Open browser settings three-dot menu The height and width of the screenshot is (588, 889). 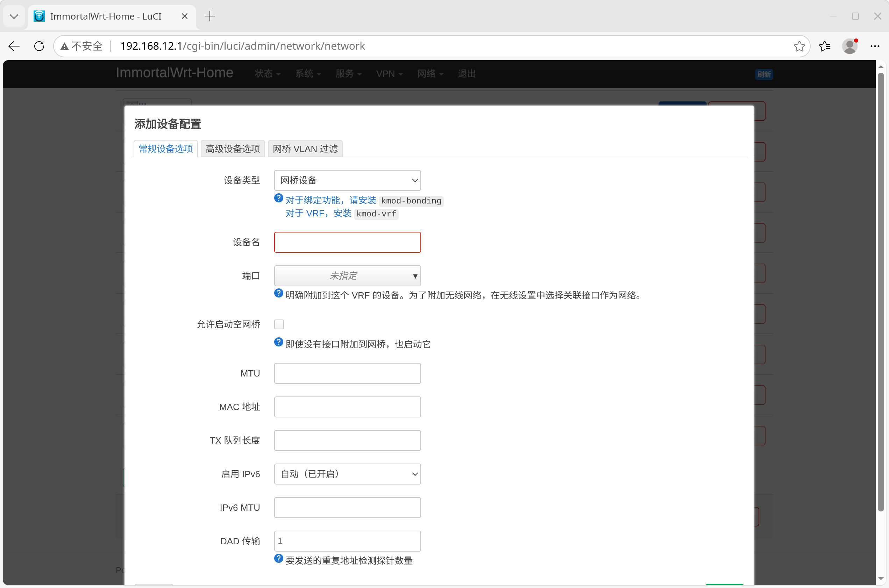875,46
